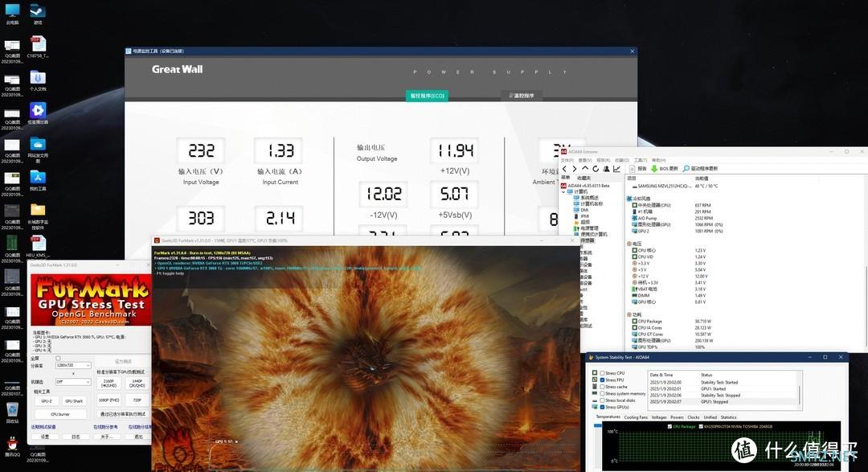This screenshot has width=868, height=472.
Task: Click the blue graph slider in Stability Test
Action: [597, 425]
